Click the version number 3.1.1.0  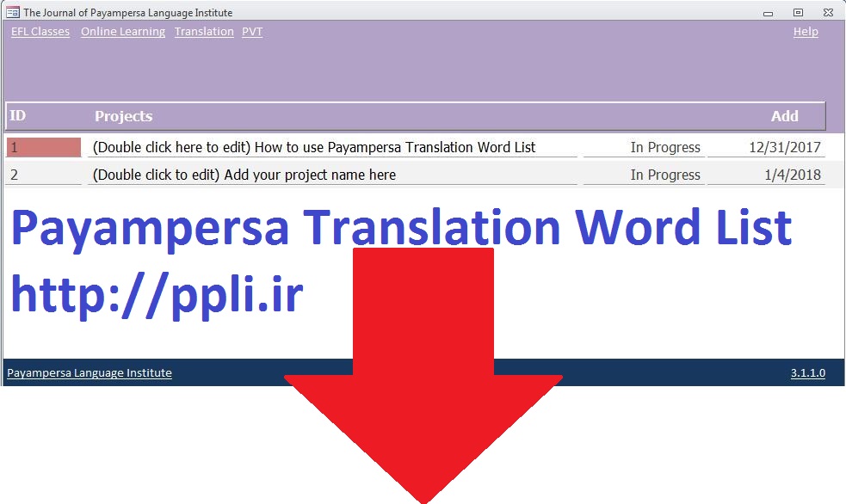[x=807, y=373]
